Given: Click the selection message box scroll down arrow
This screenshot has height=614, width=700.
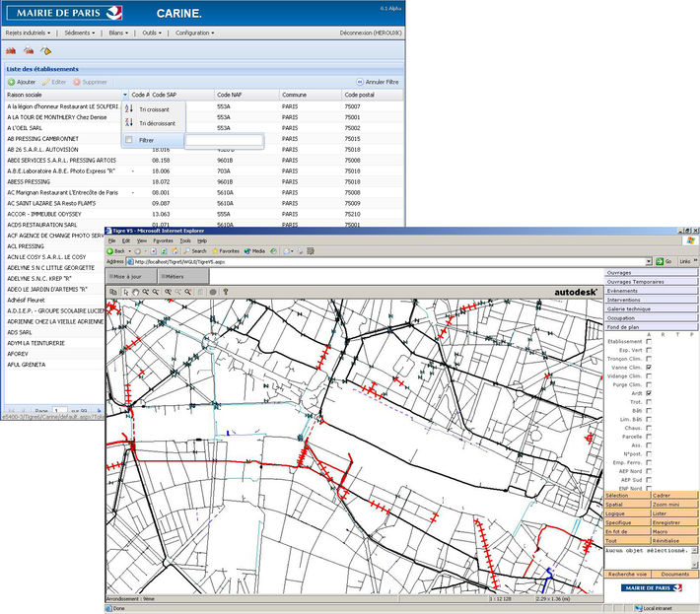Looking at the screenshot, I should tap(695, 565).
